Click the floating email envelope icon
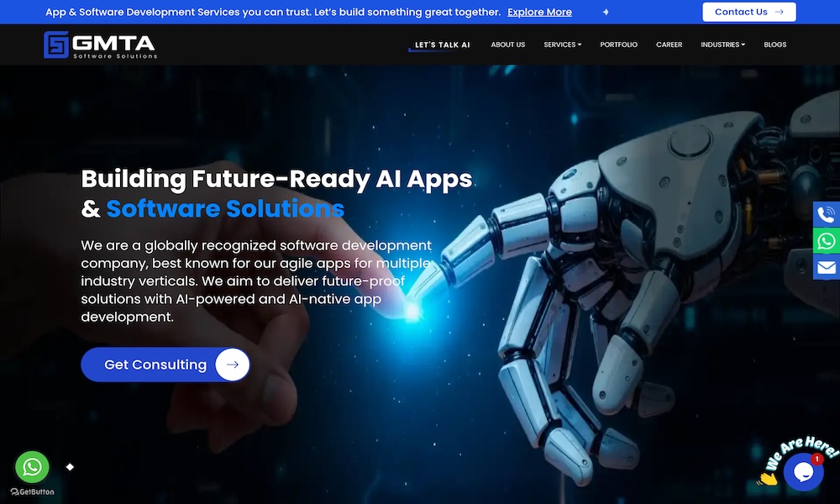 coord(826,267)
